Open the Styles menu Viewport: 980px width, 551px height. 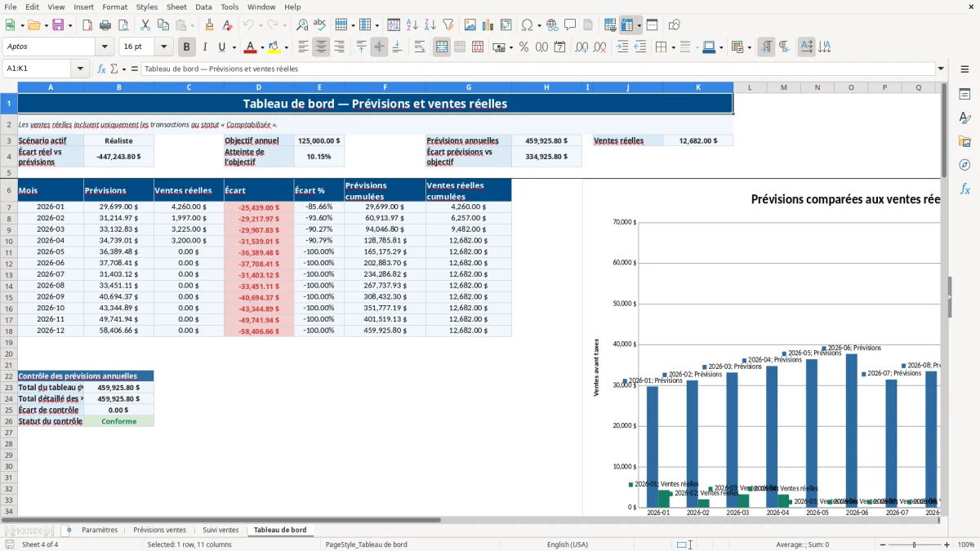click(x=148, y=7)
